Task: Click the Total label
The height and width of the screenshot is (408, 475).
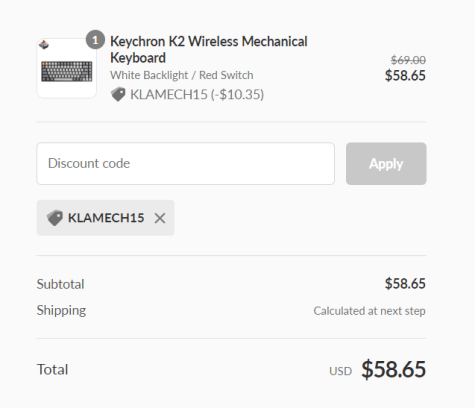Action: 52,369
